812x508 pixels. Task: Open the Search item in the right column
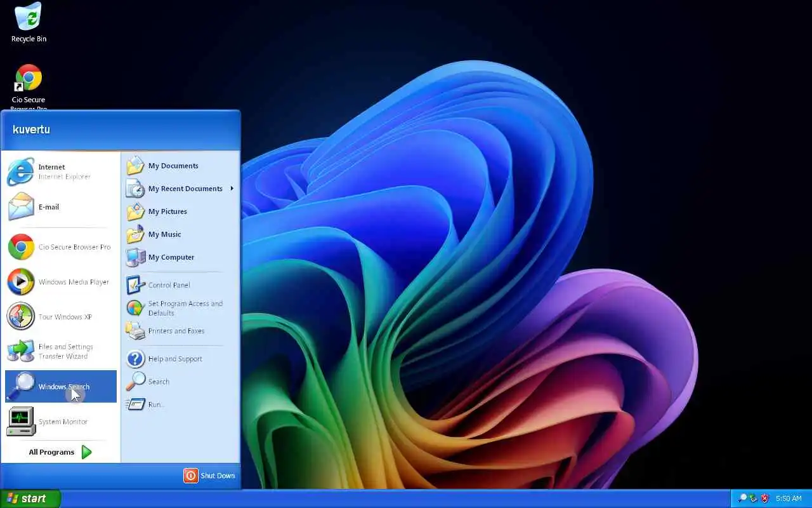click(181, 382)
